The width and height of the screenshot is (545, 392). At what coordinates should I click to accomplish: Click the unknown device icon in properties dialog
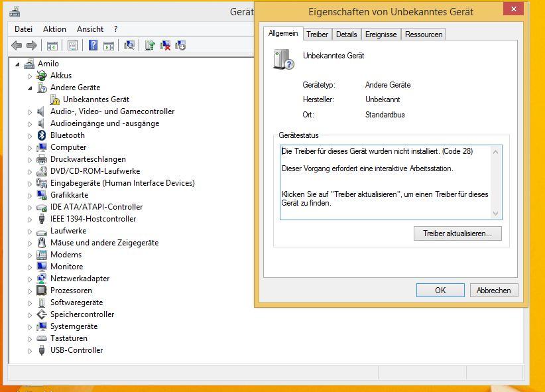283,60
